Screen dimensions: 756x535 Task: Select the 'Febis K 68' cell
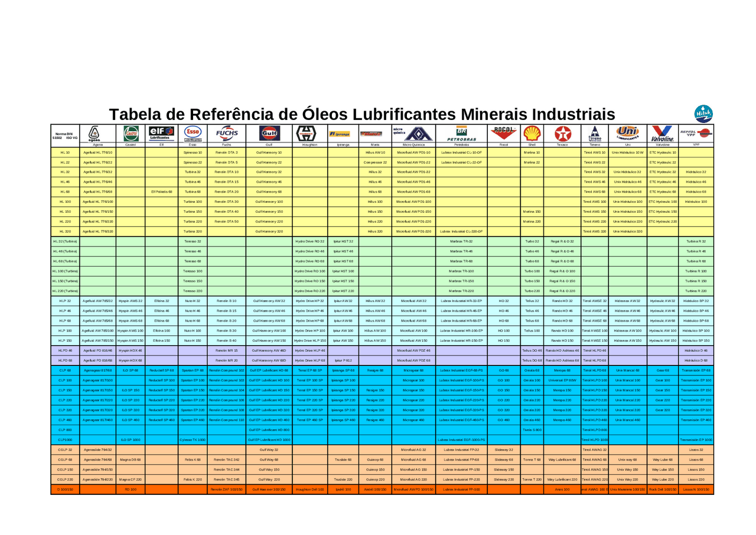[x=192, y=459]
